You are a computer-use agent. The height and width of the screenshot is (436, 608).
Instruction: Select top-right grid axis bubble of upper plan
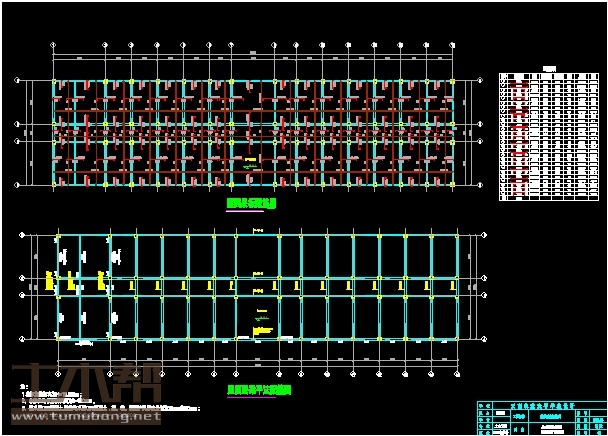tap(453, 44)
